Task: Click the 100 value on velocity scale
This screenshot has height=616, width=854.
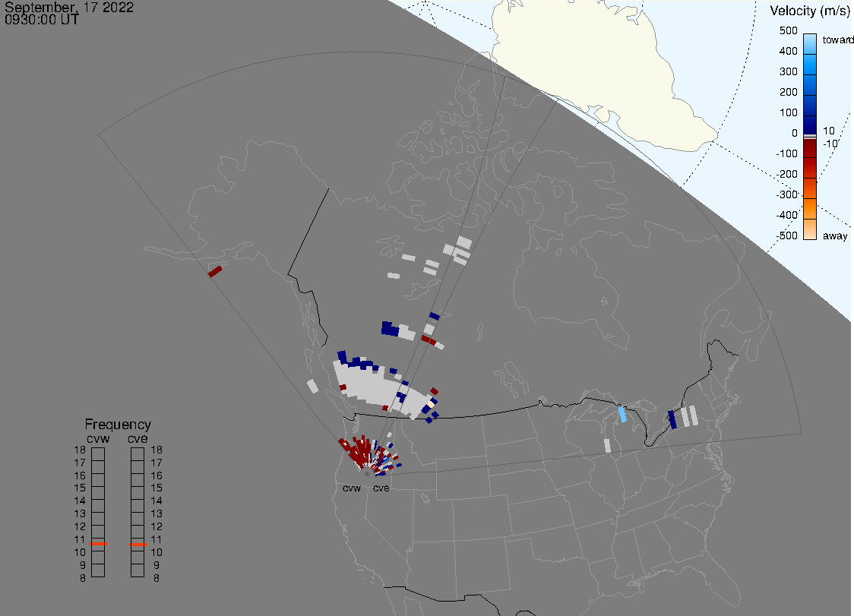Action: click(x=788, y=112)
